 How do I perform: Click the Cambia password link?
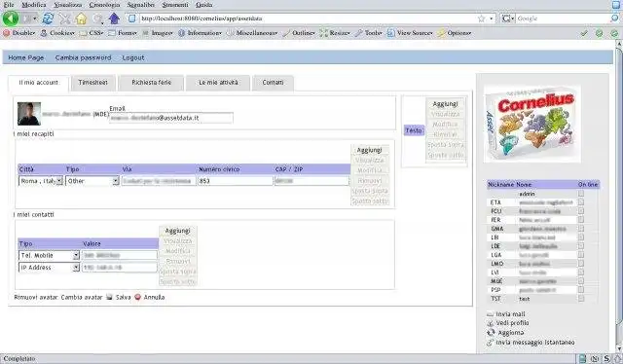tap(83, 57)
